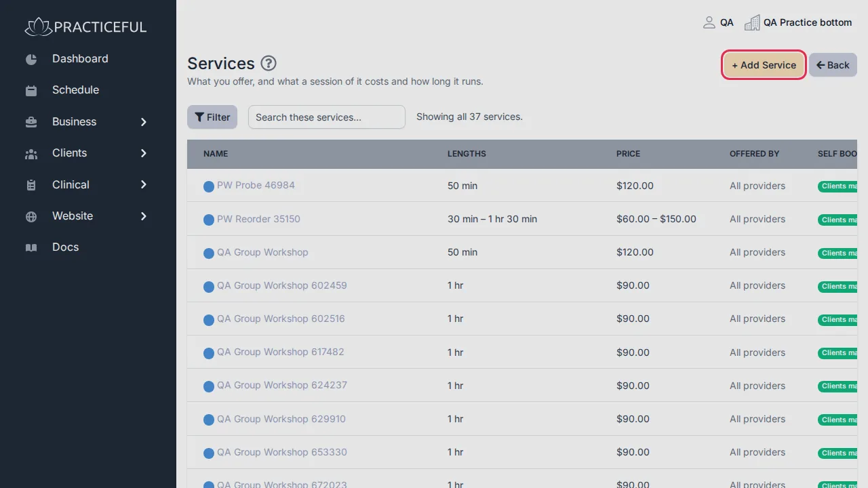This screenshot has height=488, width=868.
Task: Click the 30 min – 1 hr 30 min length
Action: click(492, 219)
